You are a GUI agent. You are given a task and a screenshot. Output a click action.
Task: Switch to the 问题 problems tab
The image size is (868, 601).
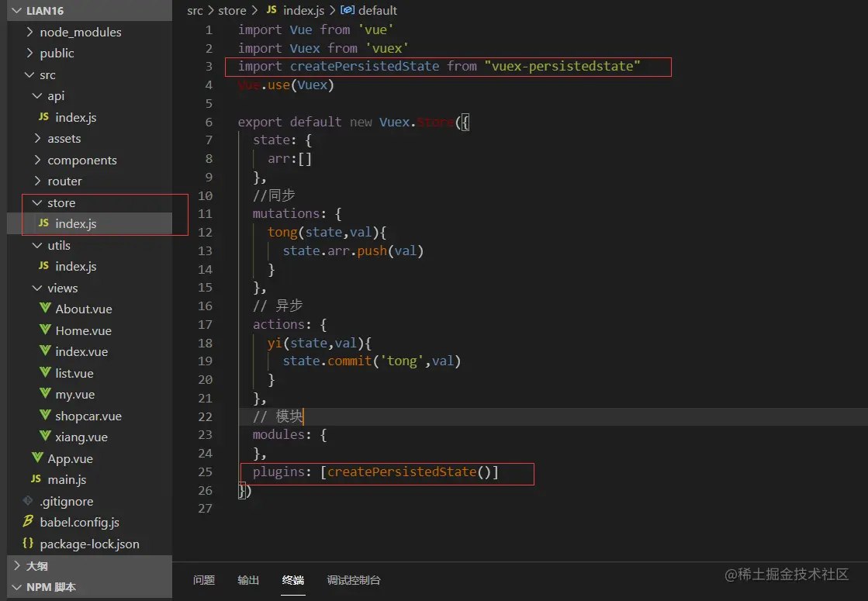pyautogui.click(x=204, y=580)
